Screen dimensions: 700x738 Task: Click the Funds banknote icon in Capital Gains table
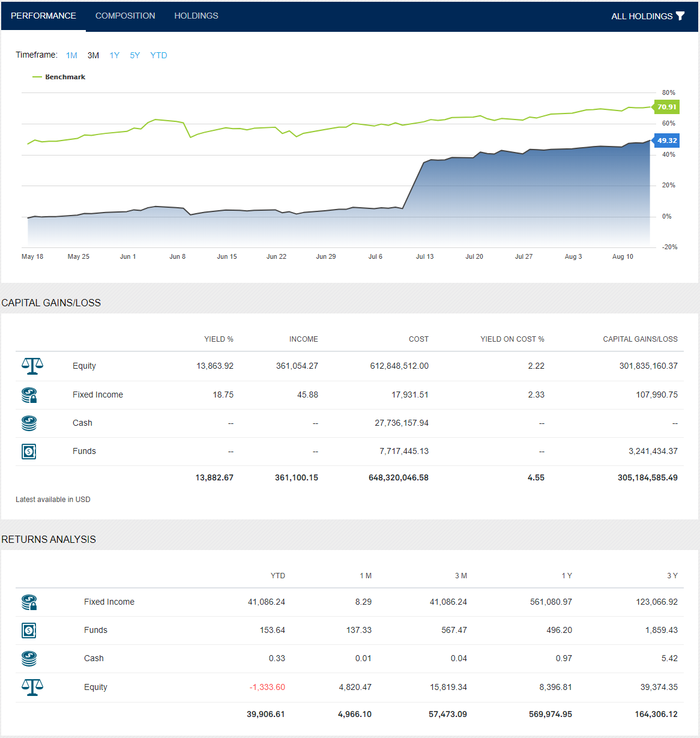(28, 451)
